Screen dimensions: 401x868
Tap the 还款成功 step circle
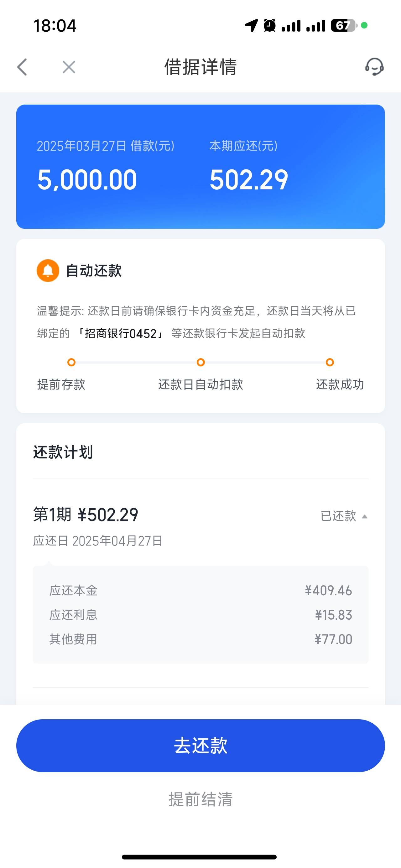[330, 362]
